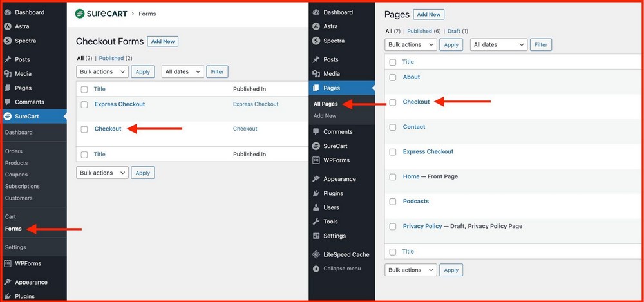Open Orders under SureCart submenu
Screen dimensions: 644x302
[14, 151]
